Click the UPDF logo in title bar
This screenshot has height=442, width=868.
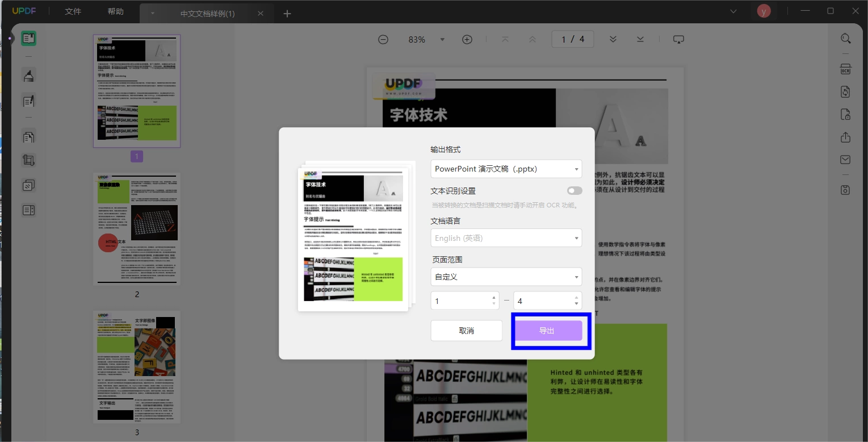tap(24, 11)
